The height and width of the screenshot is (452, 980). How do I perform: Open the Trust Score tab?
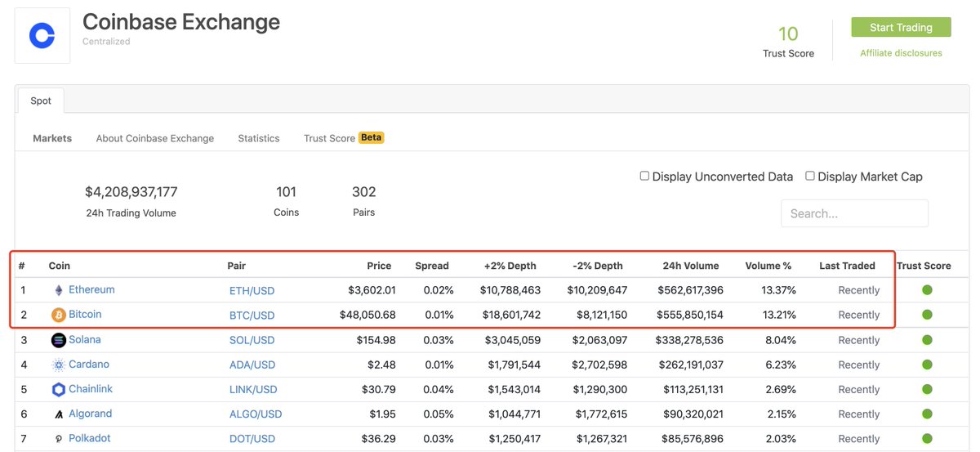329,138
